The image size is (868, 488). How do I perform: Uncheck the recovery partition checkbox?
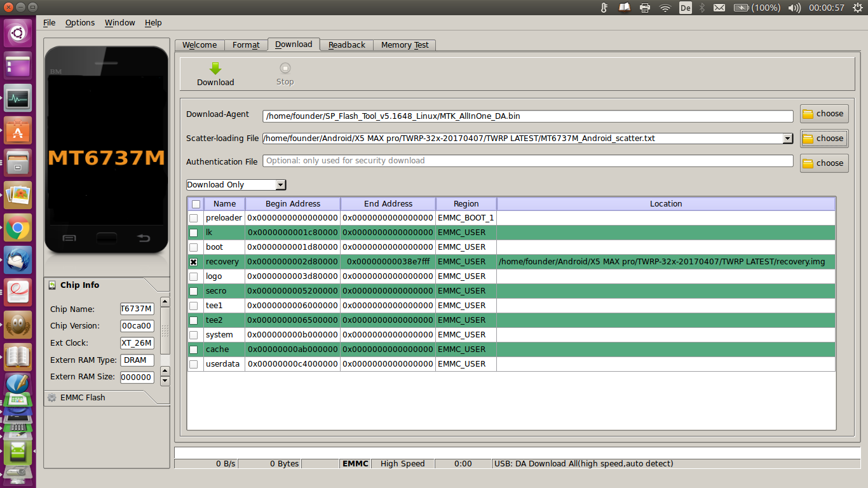tap(193, 262)
